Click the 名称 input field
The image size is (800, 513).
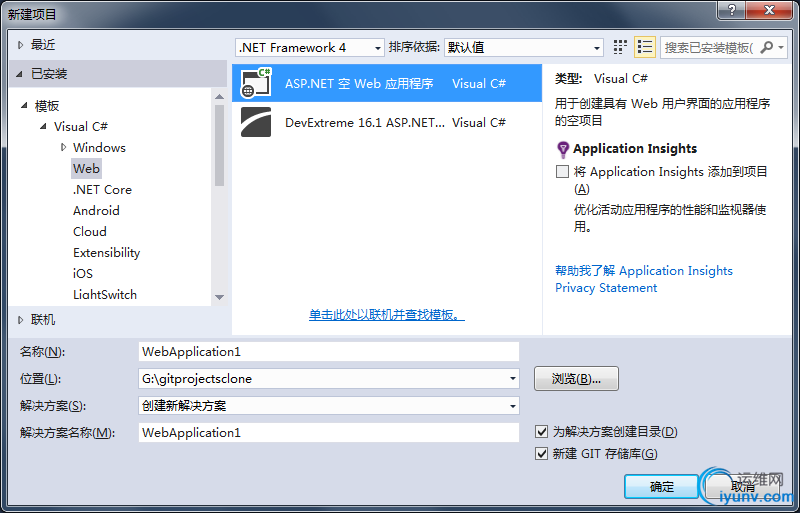tap(329, 352)
